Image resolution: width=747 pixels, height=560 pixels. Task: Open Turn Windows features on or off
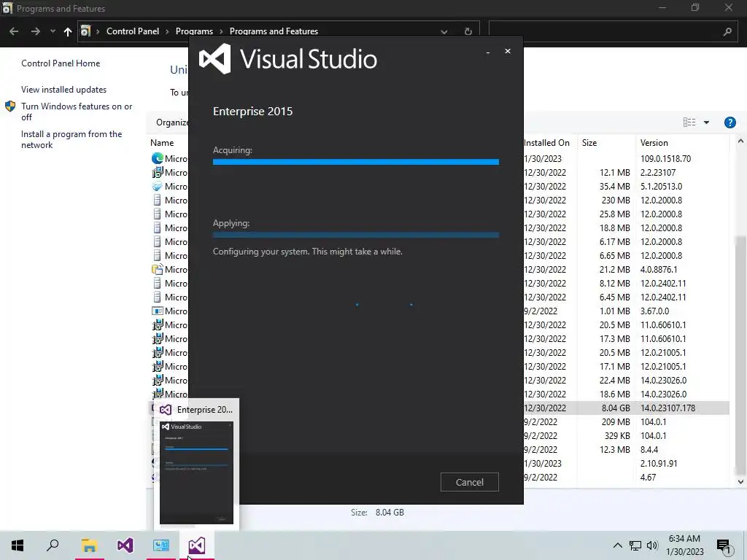[76, 112]
